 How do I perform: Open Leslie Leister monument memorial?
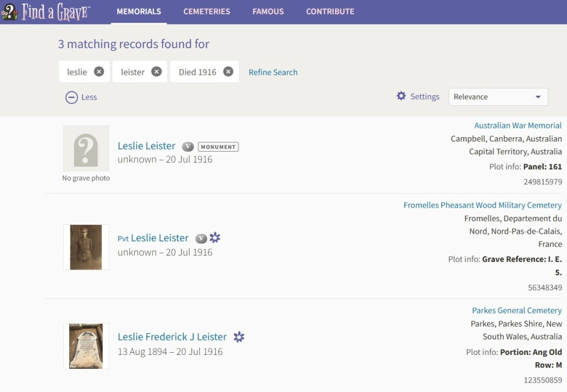tap(146, 146)
